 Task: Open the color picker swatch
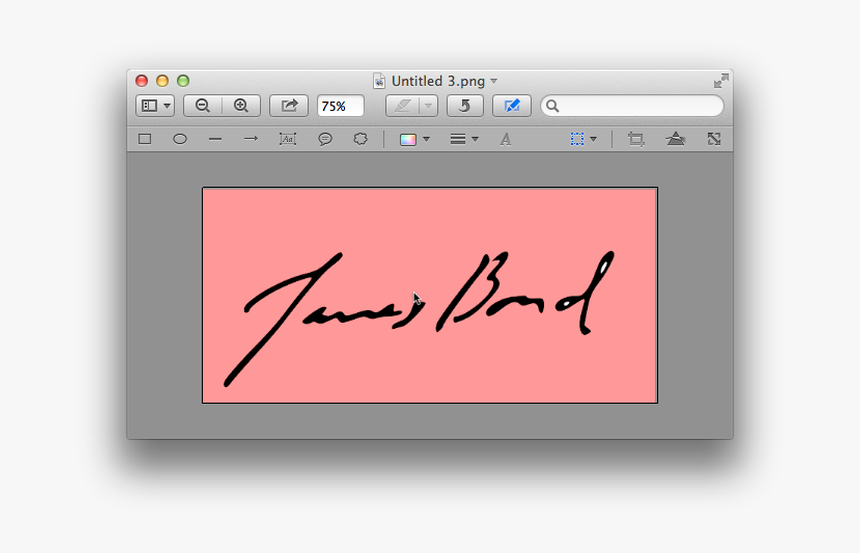click(408, 139)
